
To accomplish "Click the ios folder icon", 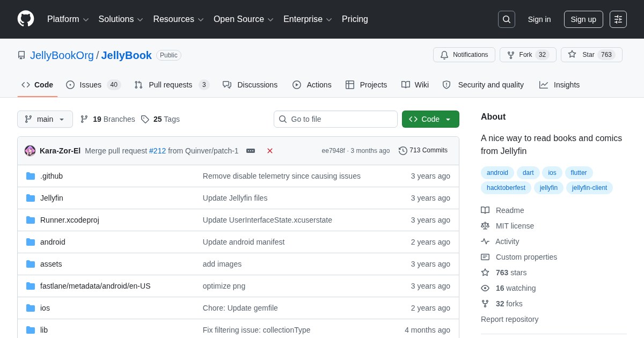I will pos(31,308).
